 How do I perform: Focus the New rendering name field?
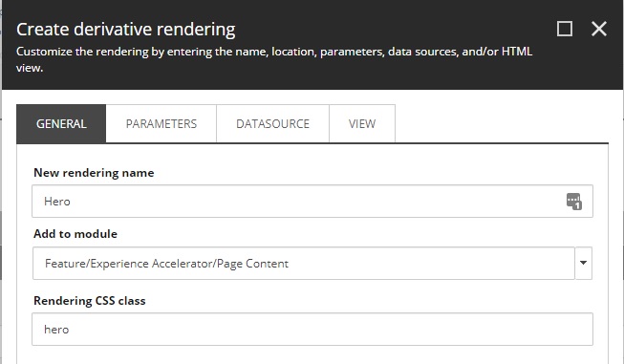312,202
